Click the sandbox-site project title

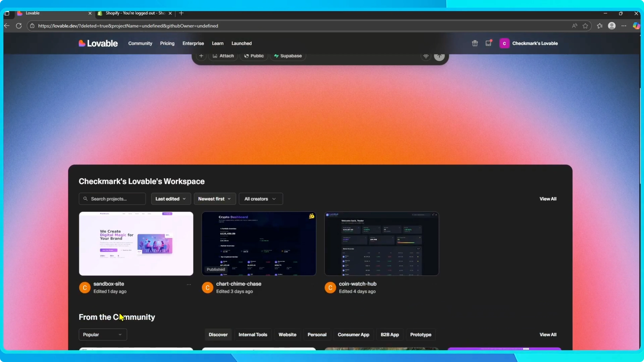point(109,284)
